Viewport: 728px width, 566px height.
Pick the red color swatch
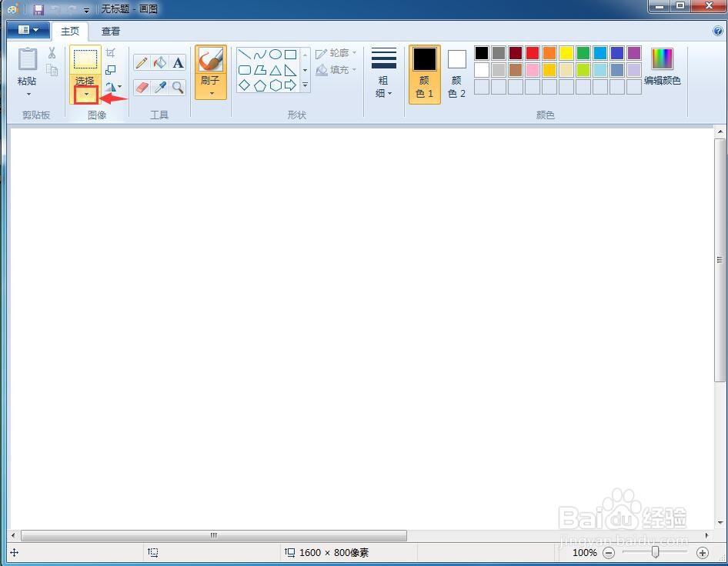click(x=533, y=53)
